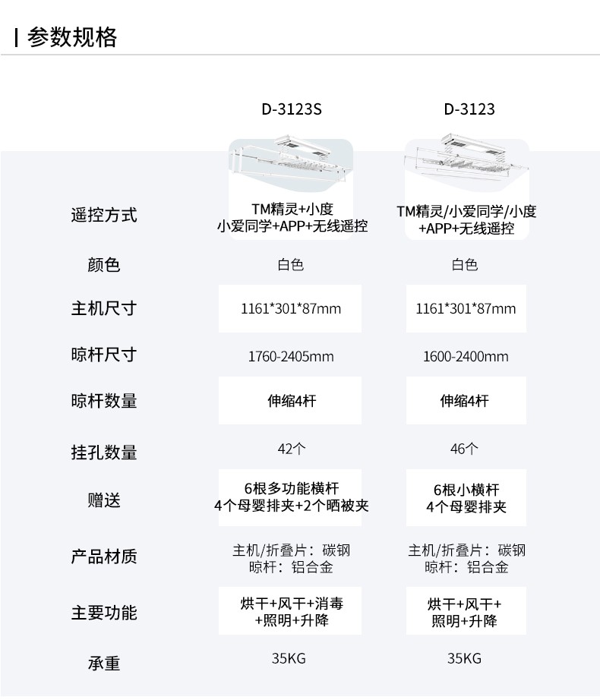Viewport: 600px width, 700px height.
Task: Click the 产品材质 row label
Action: (104, 557)
